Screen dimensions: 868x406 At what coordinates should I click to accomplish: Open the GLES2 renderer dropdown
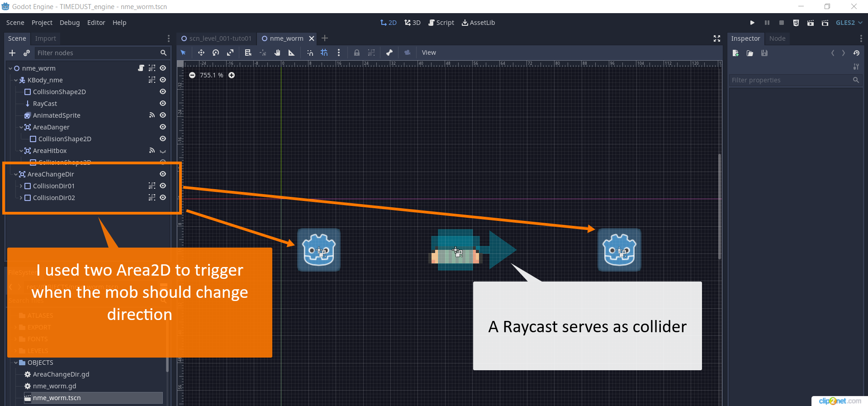point(849,23)
